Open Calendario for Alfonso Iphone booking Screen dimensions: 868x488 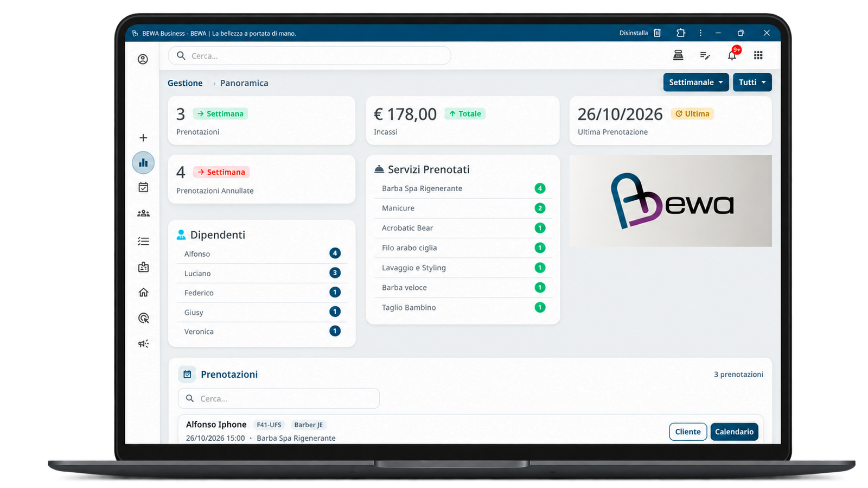[x=734, y=432]
